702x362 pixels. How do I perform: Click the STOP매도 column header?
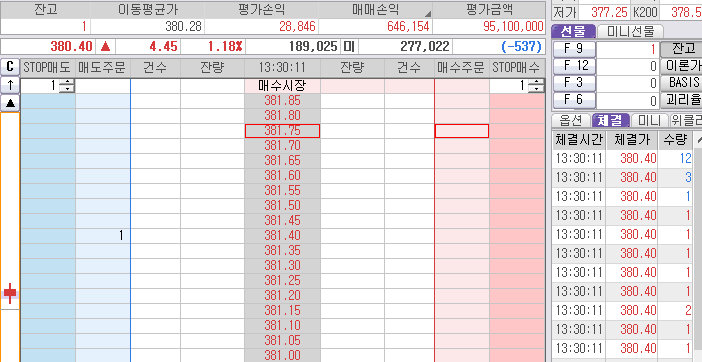[47, 68]
